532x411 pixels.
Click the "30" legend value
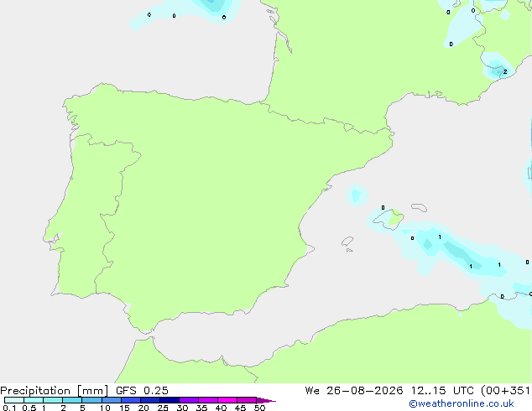coord(182,408)
